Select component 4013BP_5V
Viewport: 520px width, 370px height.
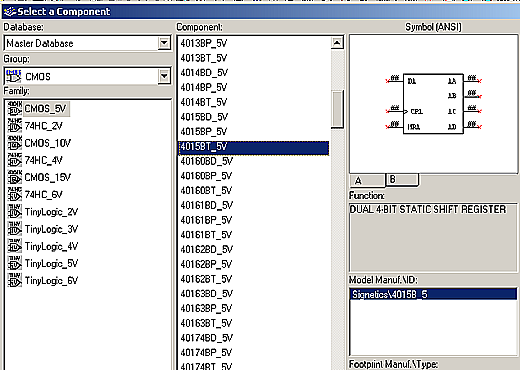(x=204, y=43)
